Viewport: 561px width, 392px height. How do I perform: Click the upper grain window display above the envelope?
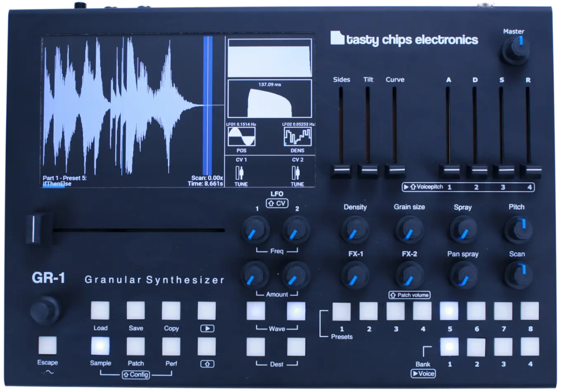tap(270, 58)
